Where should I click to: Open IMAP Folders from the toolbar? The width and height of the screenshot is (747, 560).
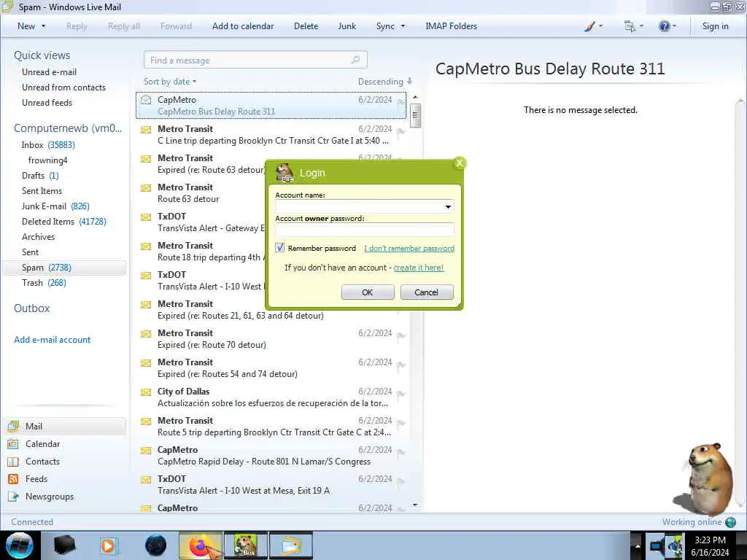(x=451, y=26)
